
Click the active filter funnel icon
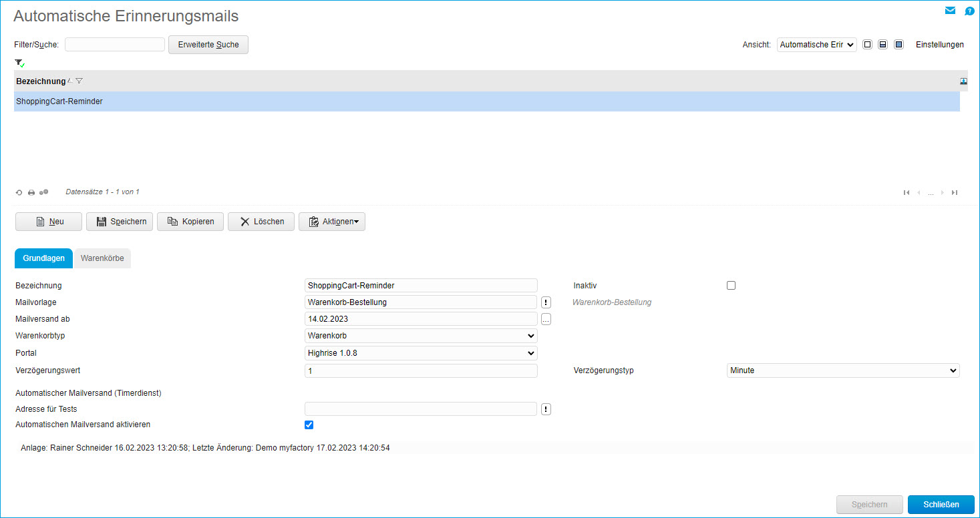19,63
